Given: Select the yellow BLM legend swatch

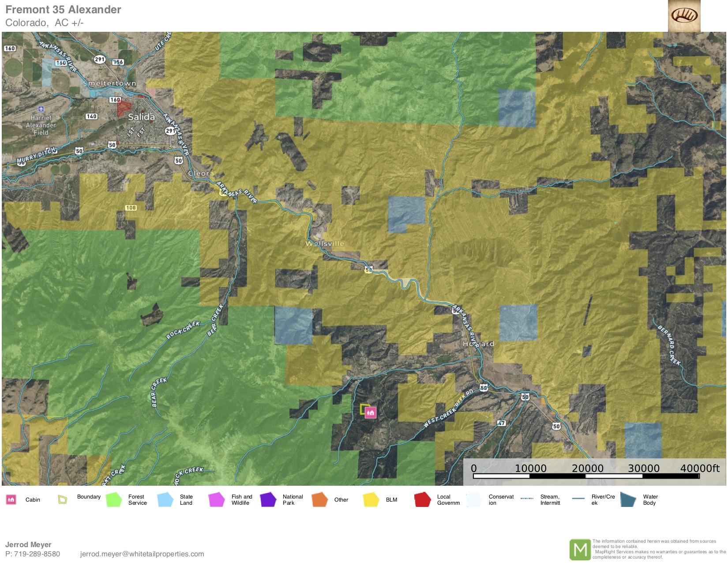Looking at the screenshot, I should pos(371,499).
